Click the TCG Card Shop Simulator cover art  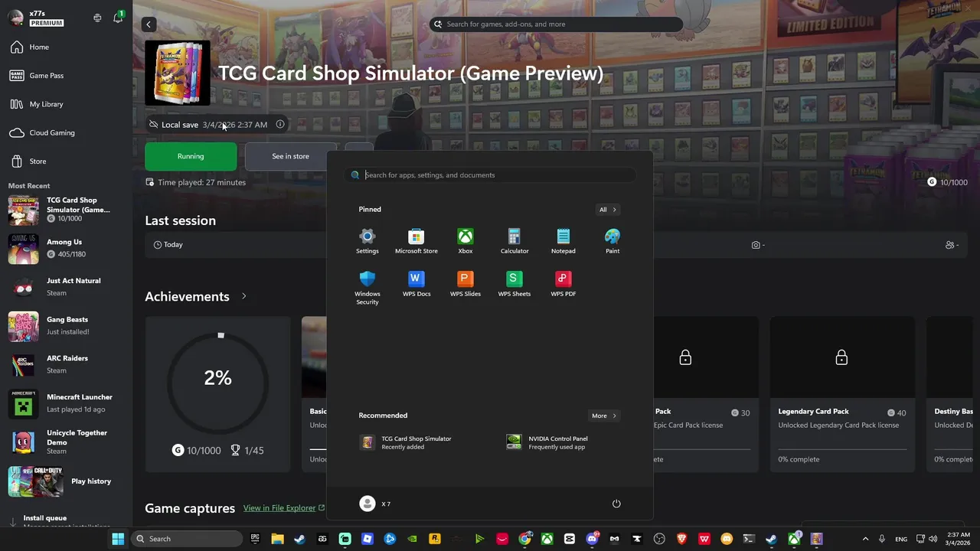(x=178, y=73)
